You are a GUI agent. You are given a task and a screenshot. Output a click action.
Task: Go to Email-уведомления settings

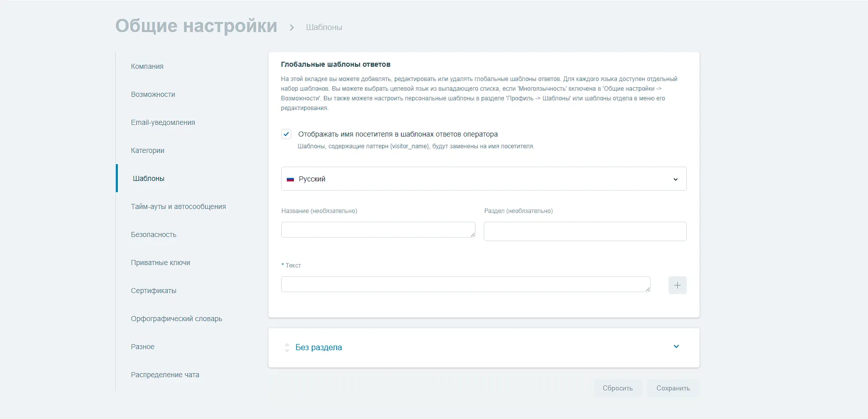163,122
